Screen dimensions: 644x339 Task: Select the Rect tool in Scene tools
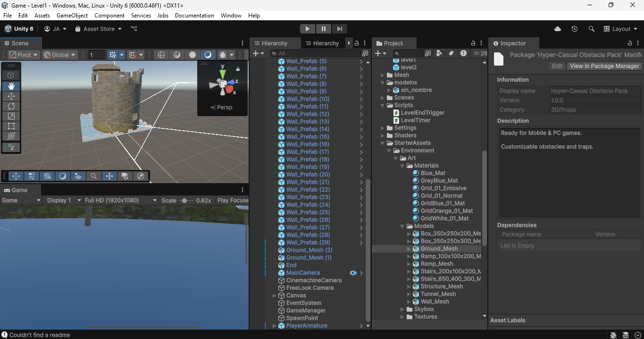coord(11,126)
